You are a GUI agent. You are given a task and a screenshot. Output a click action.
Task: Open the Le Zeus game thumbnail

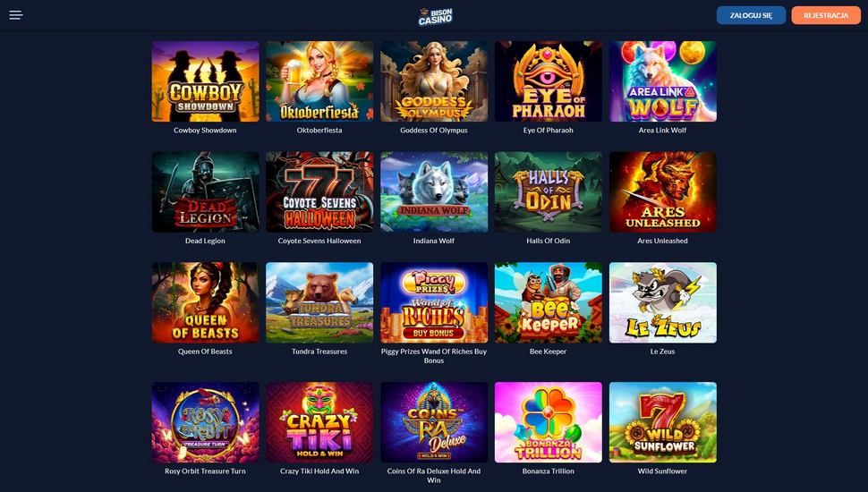pyautogui.click(x=662, y=302)
